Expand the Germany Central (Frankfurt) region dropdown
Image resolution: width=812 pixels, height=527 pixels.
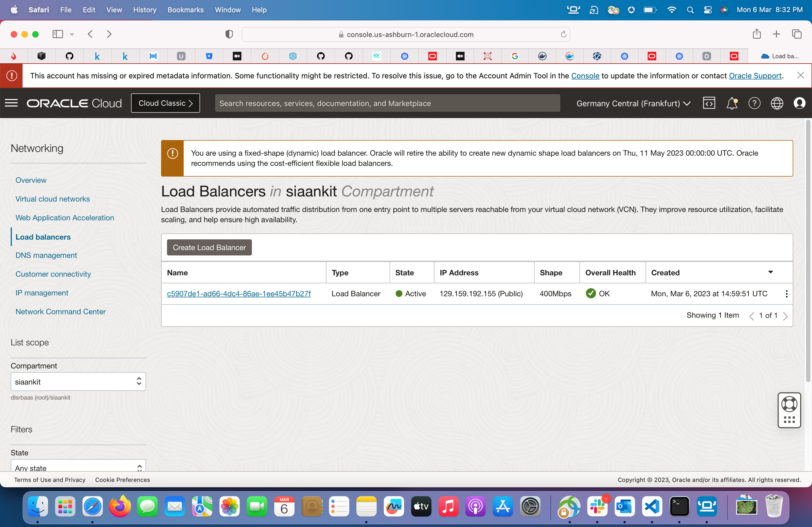click(633, 103)
